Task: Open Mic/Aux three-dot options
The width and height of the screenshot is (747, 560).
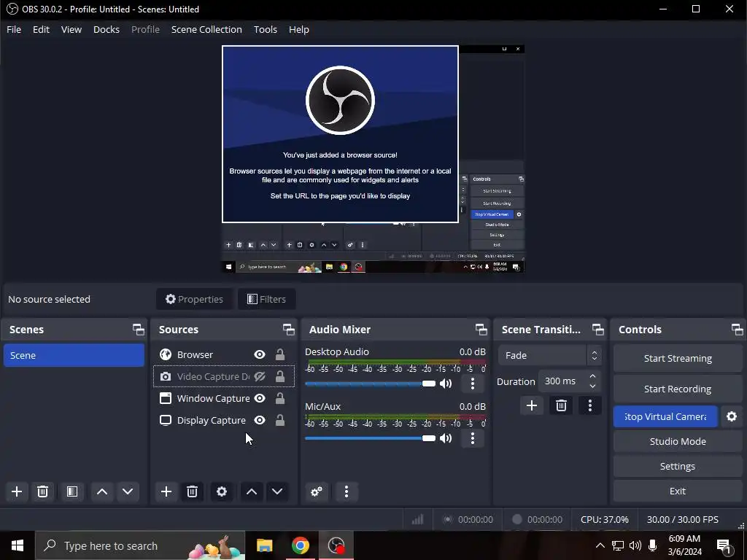Action: click(473, 438)
